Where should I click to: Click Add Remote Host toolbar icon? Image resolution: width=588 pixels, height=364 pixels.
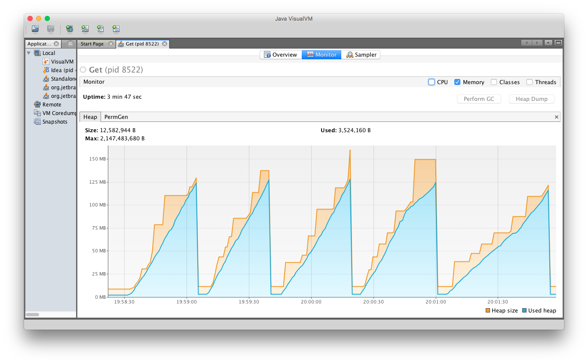[70, 29]
